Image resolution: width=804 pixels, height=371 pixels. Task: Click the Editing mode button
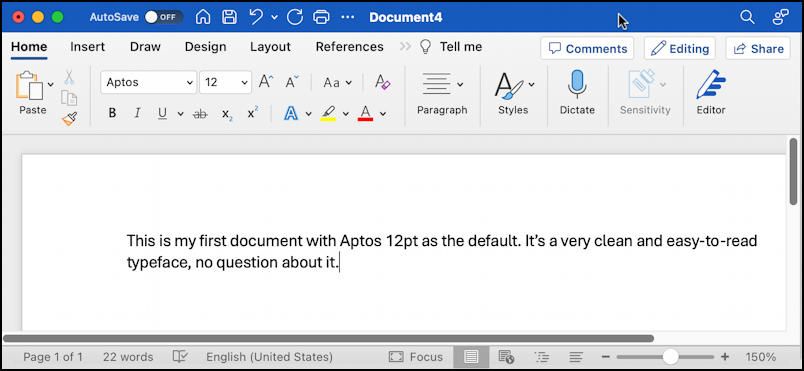pyautogui.click(x=680, y=49)
